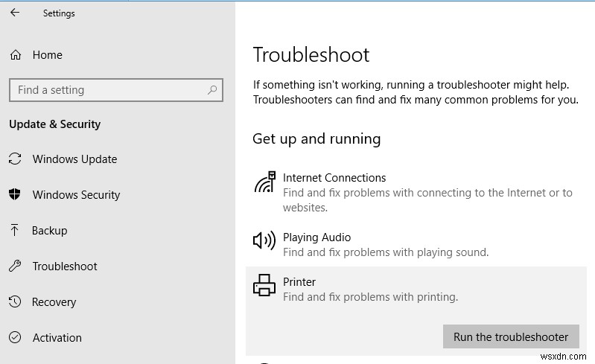Select Internet Connections troubleshooter entry
The height and width of the screenshot is (364, 595).
pos(334,177)
